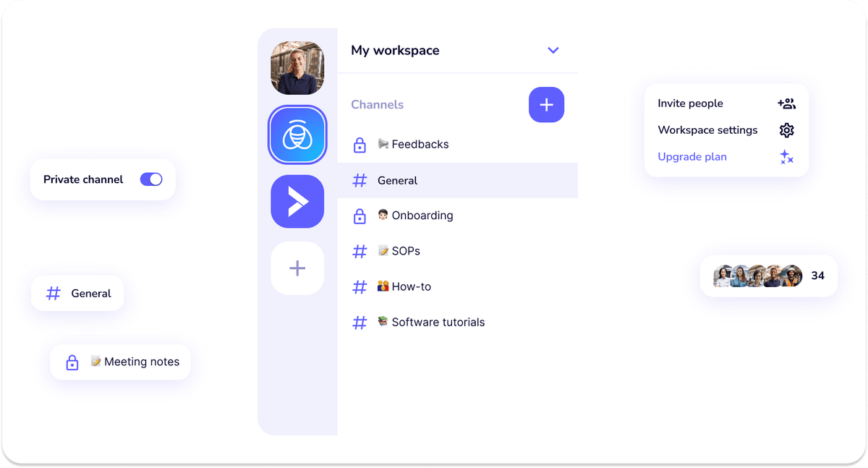Image resolution: width=868 pixels, height=468 pixels.
Task: Click the Upgrade plan link
Action: point(692,157)
